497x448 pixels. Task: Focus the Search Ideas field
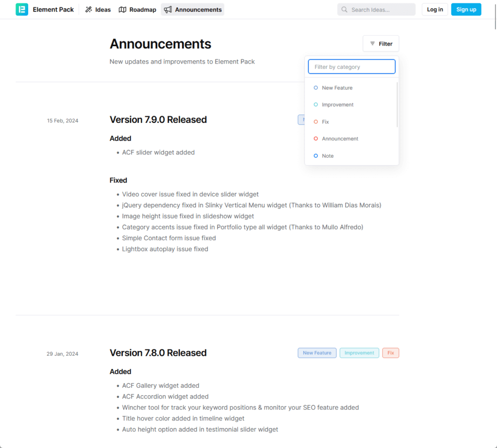pyautogui.click(x=376, y=10)
